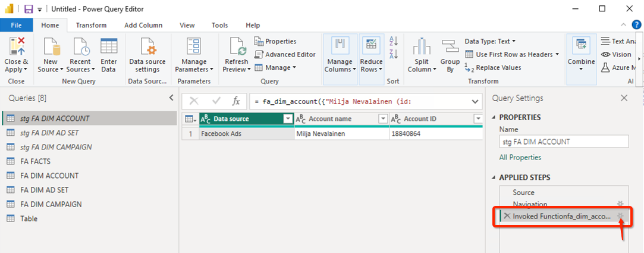The height and width of the screenshot is (253, 644).
Task: Open Split Column options
Action: click(x=422, y=55)
